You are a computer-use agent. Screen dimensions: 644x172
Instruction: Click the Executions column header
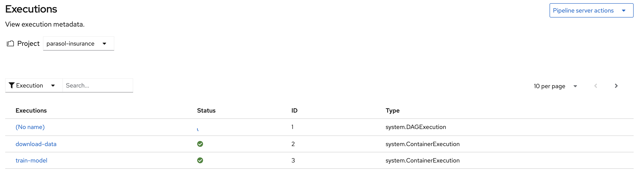click(x=31, y=110)
